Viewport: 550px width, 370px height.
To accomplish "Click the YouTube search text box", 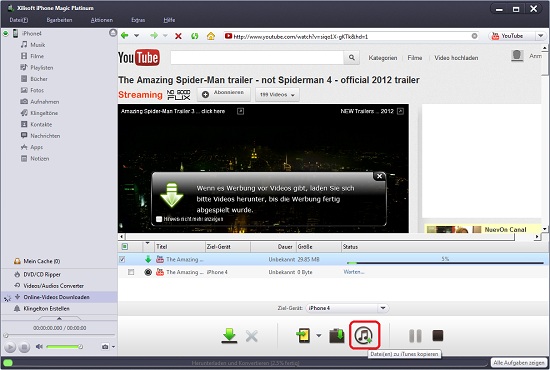I will point(257,58).
